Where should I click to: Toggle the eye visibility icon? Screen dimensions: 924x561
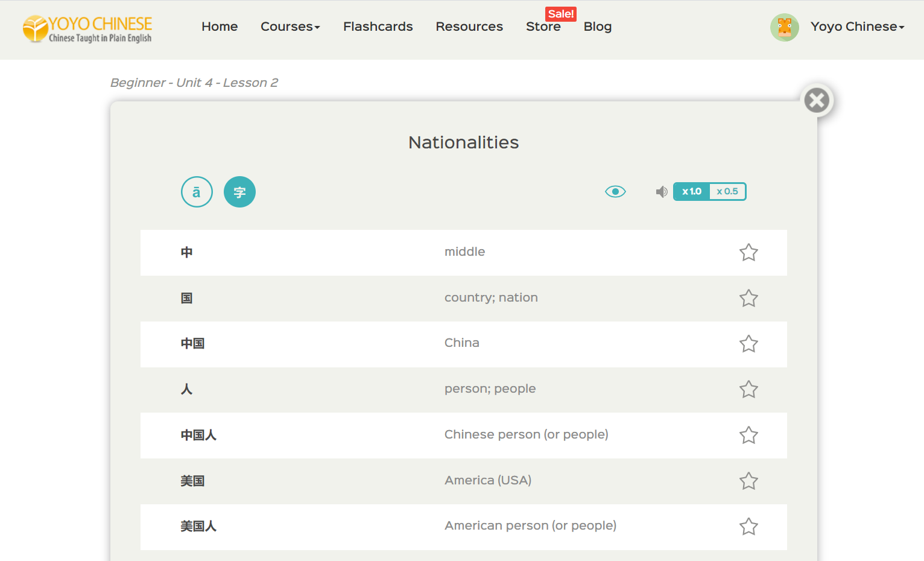coord(615,192)
